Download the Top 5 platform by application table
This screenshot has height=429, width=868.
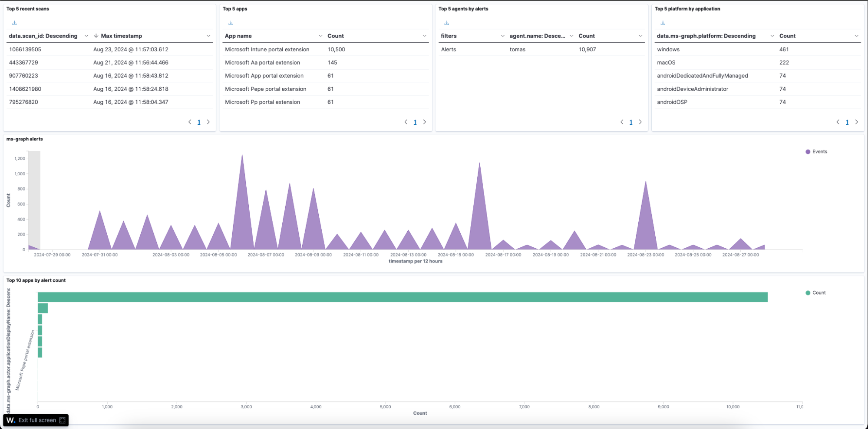point(663,23)
